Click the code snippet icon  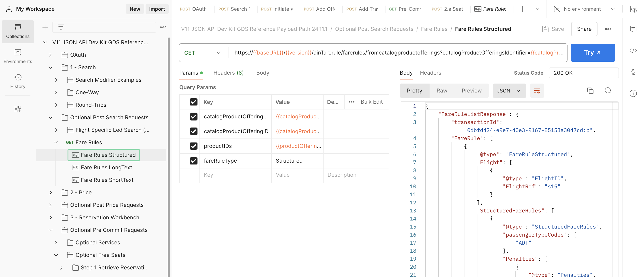tap(633, 51)
